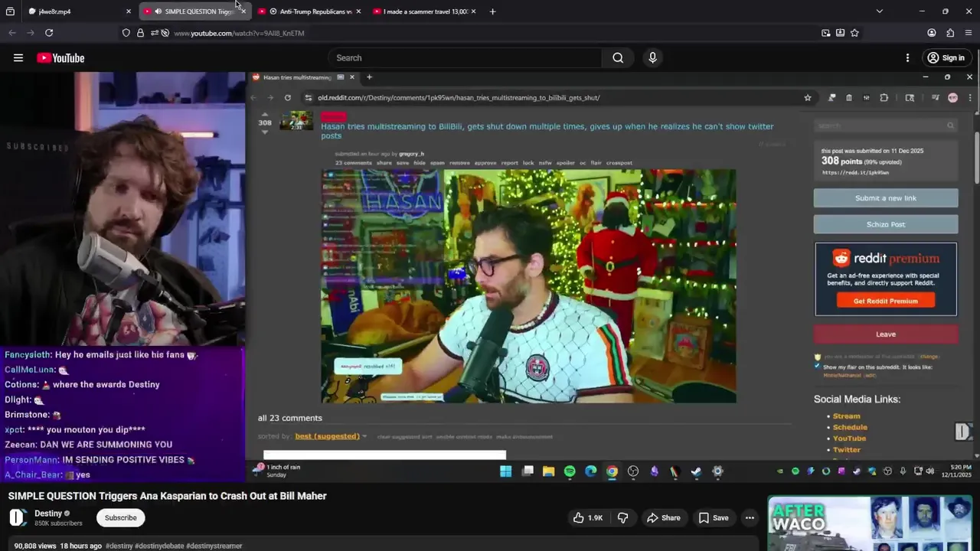
Task: Open the Firefox application hamburger menu
Action: [969, 33]
